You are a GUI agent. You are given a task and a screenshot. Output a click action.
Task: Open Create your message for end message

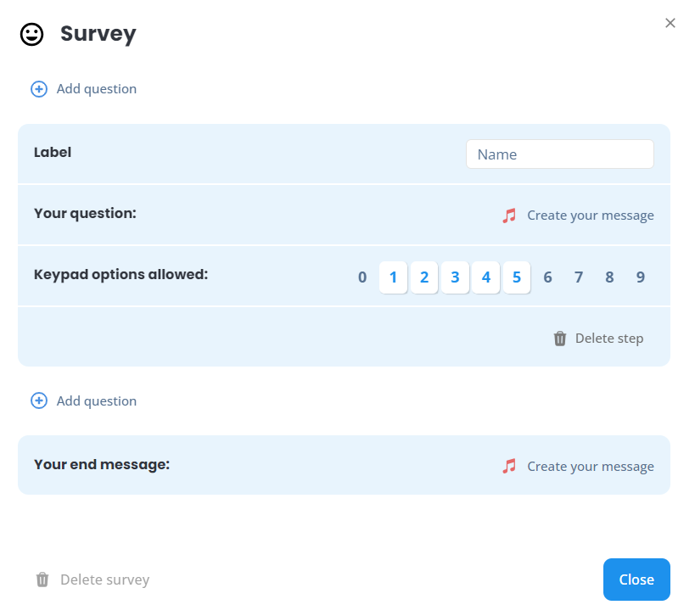(591, 467)
